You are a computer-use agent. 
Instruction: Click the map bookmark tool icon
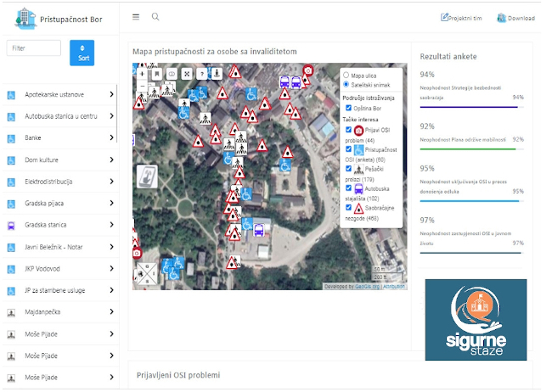(156, 74)
